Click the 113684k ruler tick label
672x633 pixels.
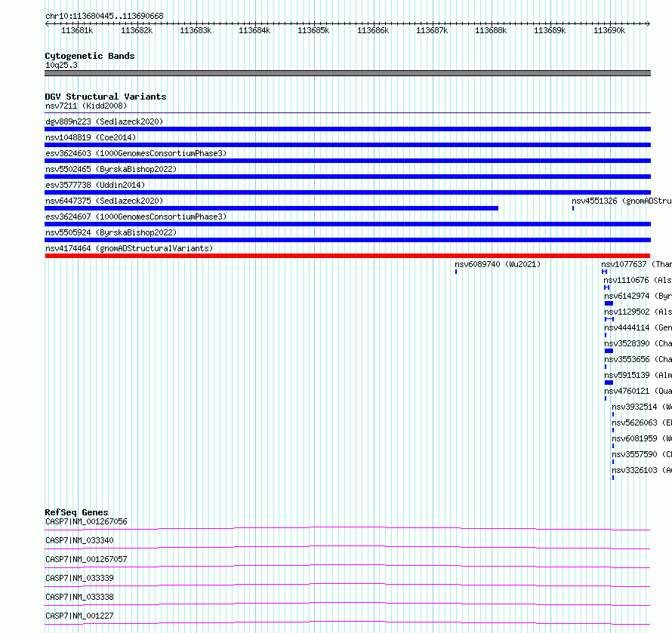(254, 30)
